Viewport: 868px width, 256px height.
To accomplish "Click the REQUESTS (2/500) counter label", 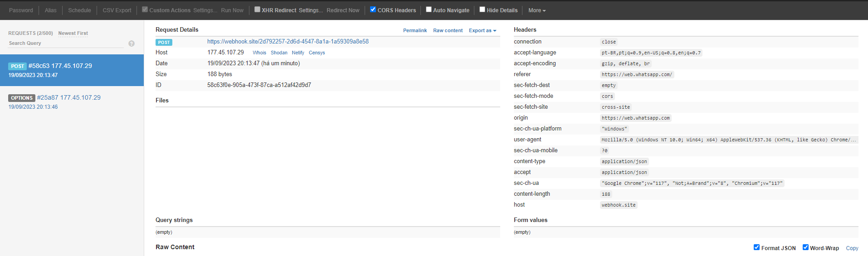I will pos(30,33).
